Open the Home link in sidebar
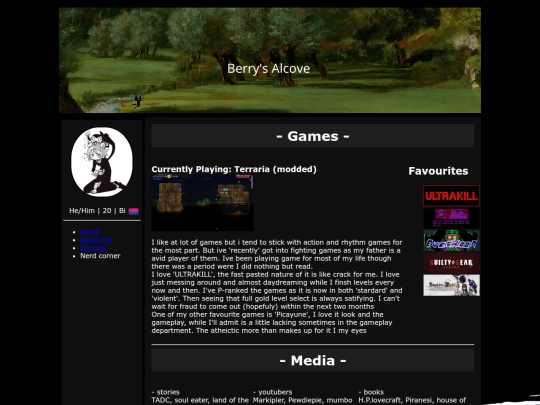Screen dimensions: 540x405 pos(90,232)
